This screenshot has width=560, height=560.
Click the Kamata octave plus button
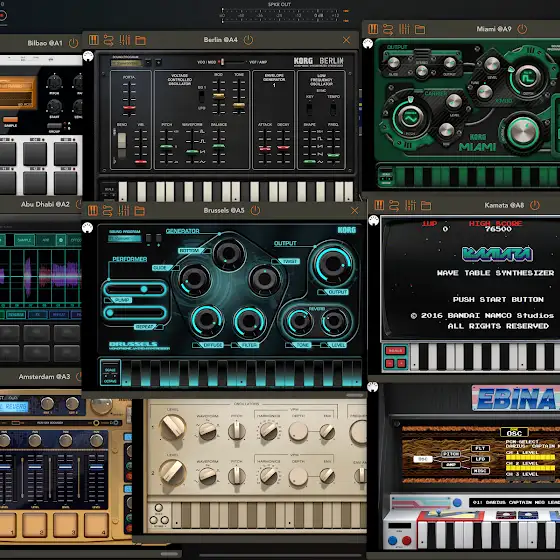401,364
